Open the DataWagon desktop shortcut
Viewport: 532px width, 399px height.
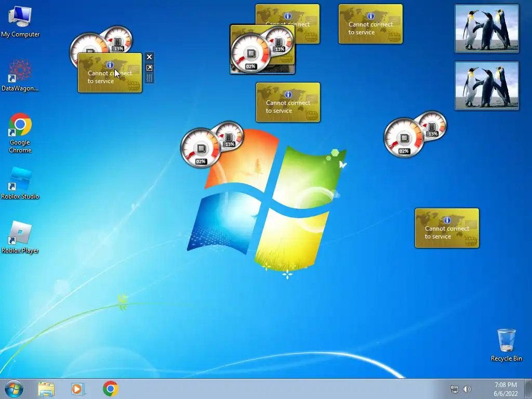pyautogui.click(x=20, y=75)
